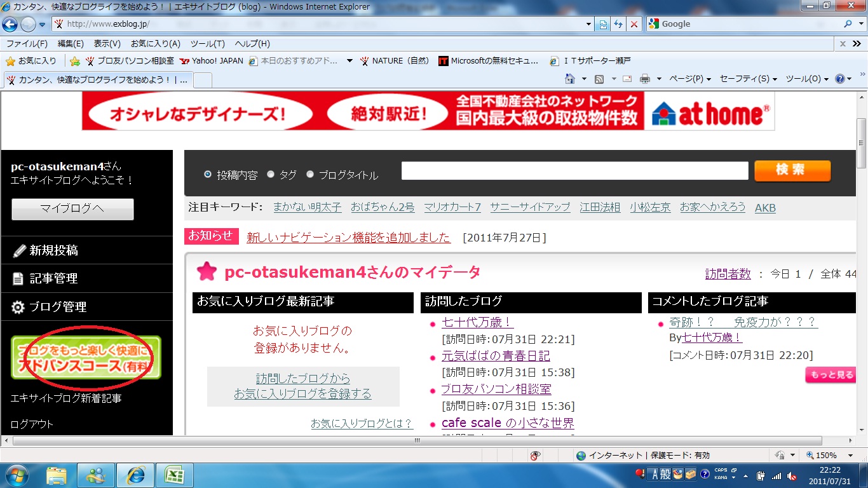Image resolution: width=868 pixels, height=488 pixels.
Task: Expand the Home button dropdown arrow
Action: [584, 79]
